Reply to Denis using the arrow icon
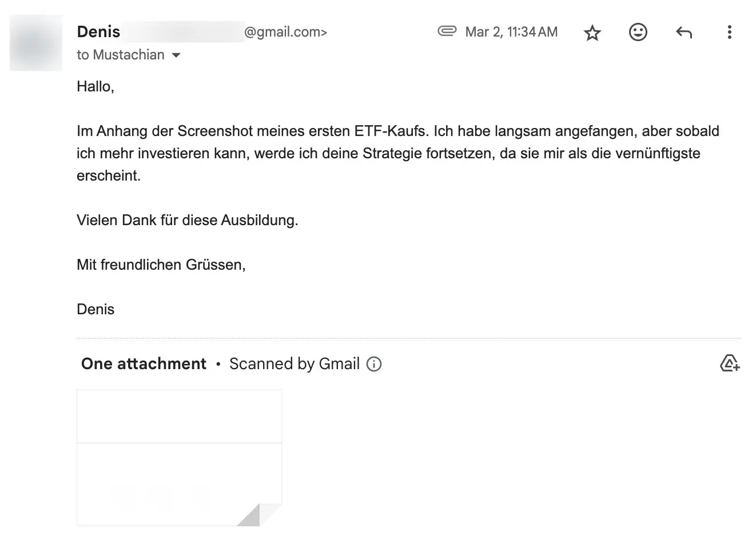Viewport: 756px width, 544px height. tap(684, 33)
